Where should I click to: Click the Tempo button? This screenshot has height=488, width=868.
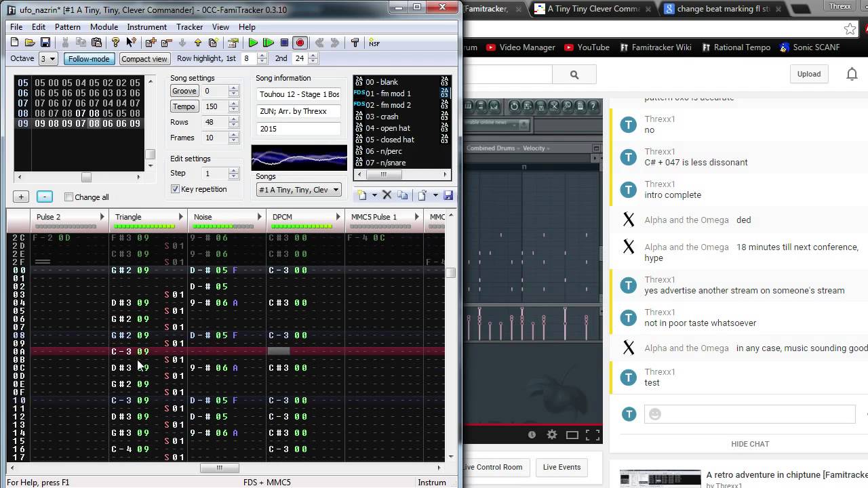[184, 106]
